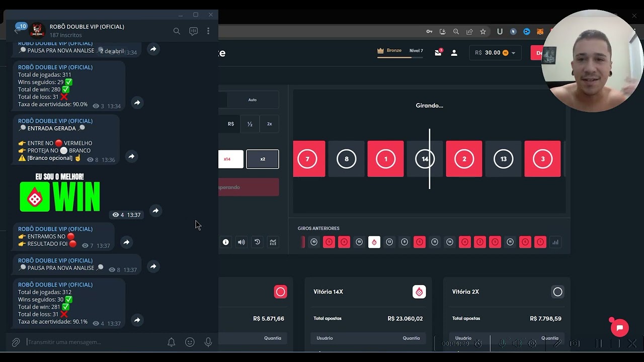Open the chart statistics icon beside history
The image size is (644, 362).
point(273,242)
